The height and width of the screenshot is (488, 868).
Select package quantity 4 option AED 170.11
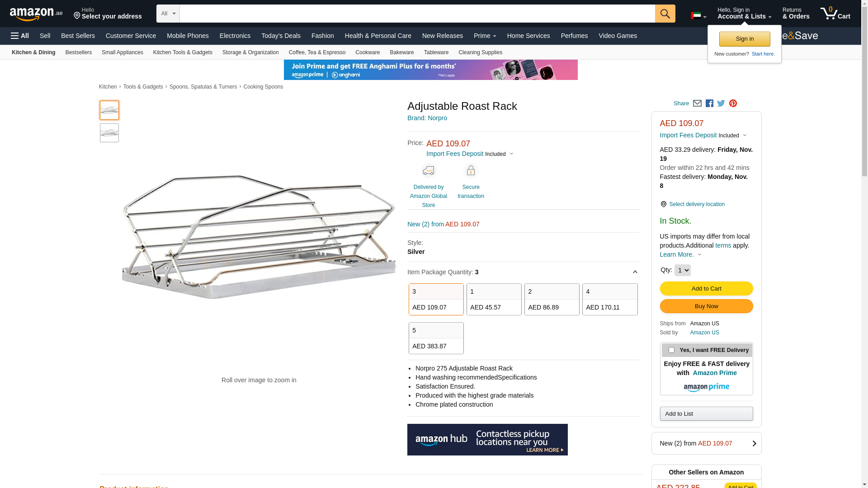point(609,299)
